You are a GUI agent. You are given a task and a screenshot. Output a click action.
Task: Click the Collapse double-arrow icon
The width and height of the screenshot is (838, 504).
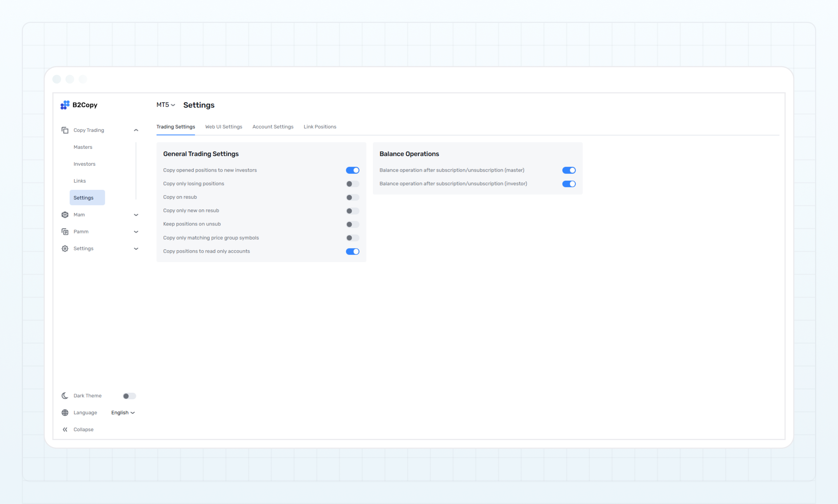pyautogui.click(x=65, y=429)
